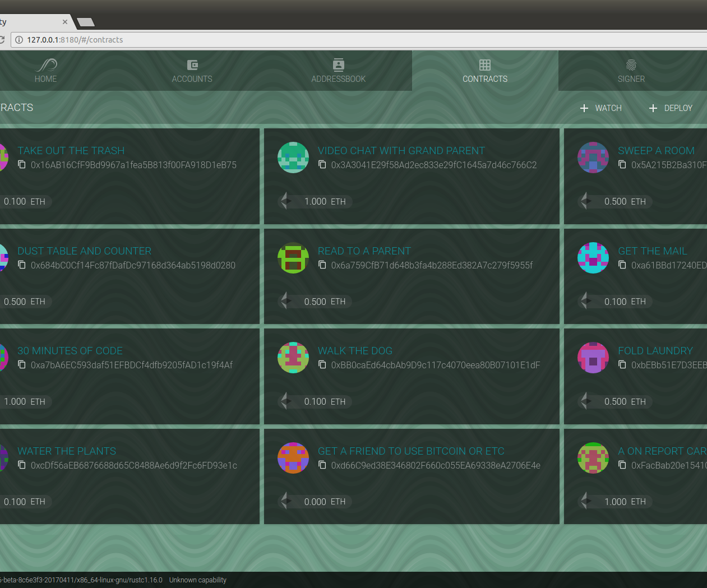Copy address of Sweep A Room
This screenshot has height=588, width=707.
pos(622,165)
